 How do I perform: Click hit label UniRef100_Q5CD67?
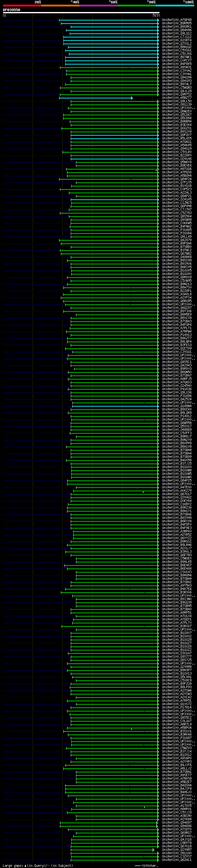coord(177,115)
